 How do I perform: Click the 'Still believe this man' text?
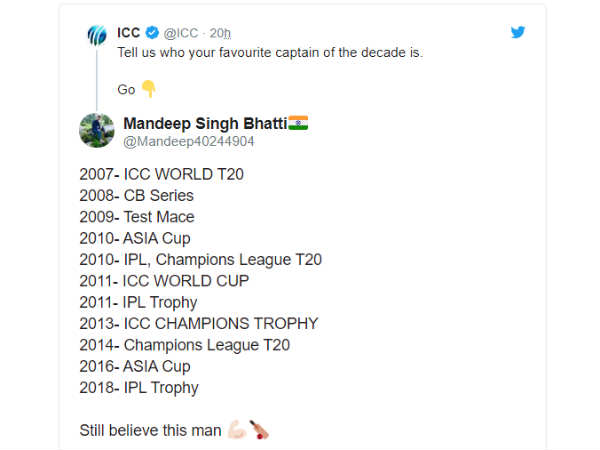tap(151, 431)
